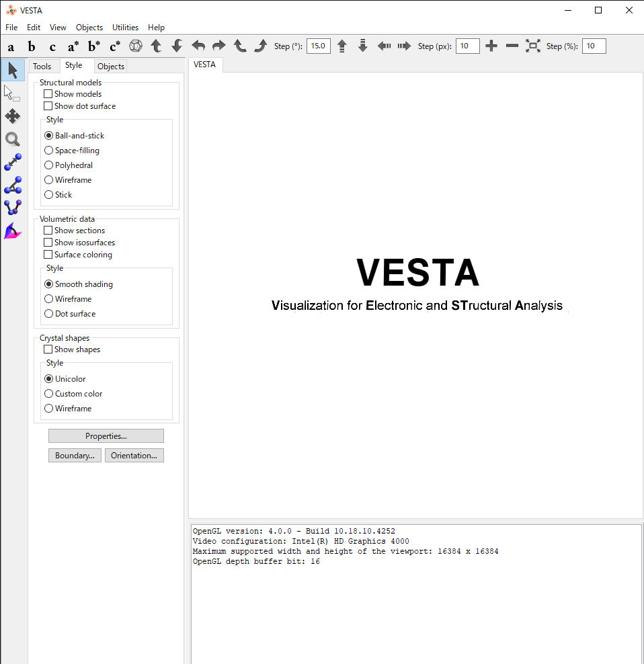The width and height of the screenshot is (644, 664).
Task: Select the Dihedral angle tool
Action: coord(13,208)
